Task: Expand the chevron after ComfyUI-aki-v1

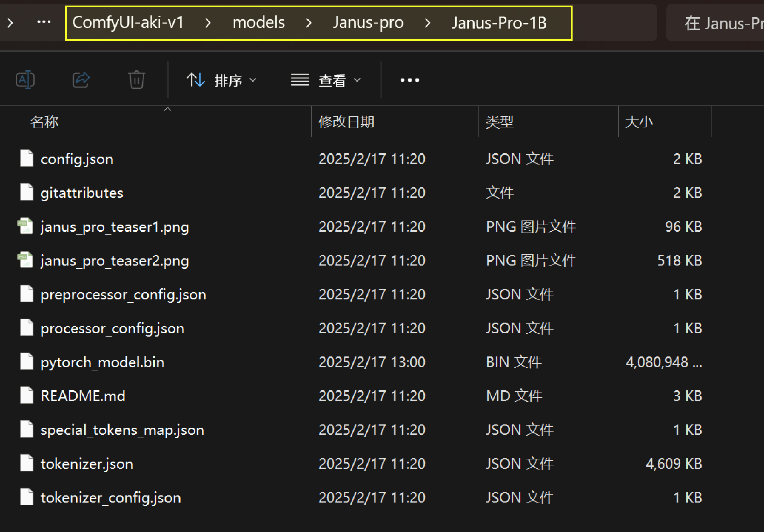Action: 208,23
